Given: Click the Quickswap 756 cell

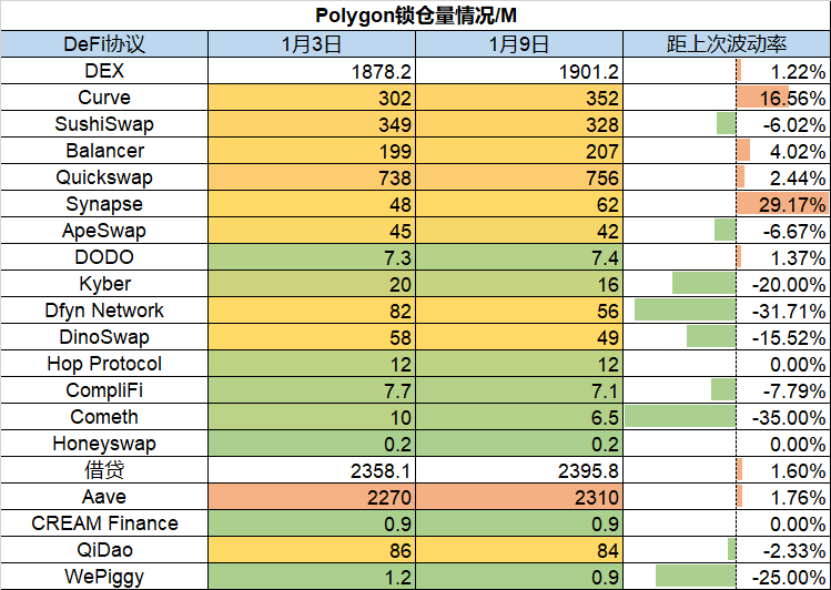Looking at the screenshot, I should pyautogui.click(x=519, y=178).
